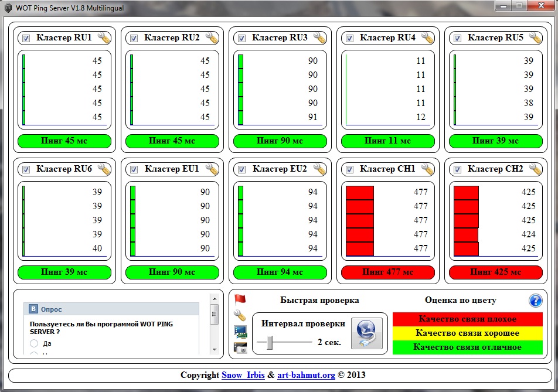
Task: Click the 91 value in Кластер RU3
Action: pyautogui.click(x=313, y=117)
